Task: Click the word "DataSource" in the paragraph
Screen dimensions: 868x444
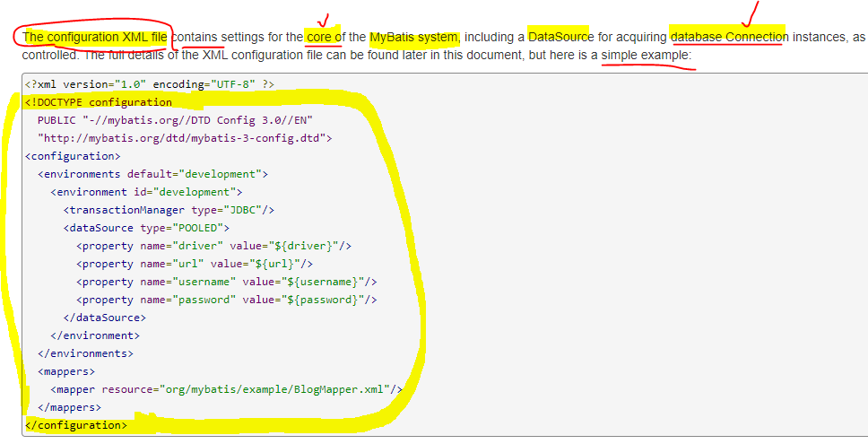Action: tap(561, 38)
